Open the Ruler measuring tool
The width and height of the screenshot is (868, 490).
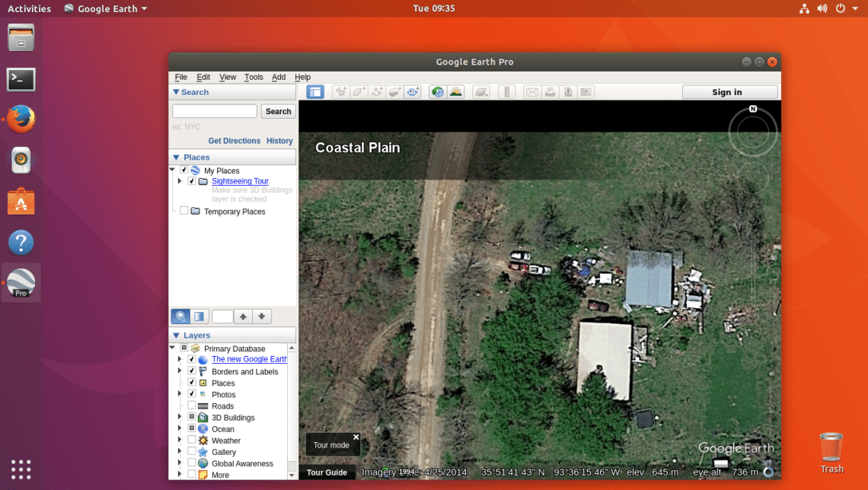click(506, 92)
